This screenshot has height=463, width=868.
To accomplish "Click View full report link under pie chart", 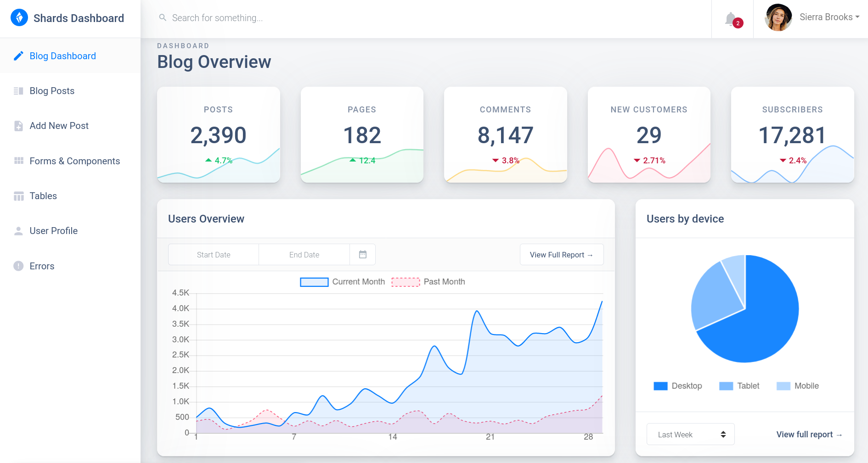I will pos(809,434).
